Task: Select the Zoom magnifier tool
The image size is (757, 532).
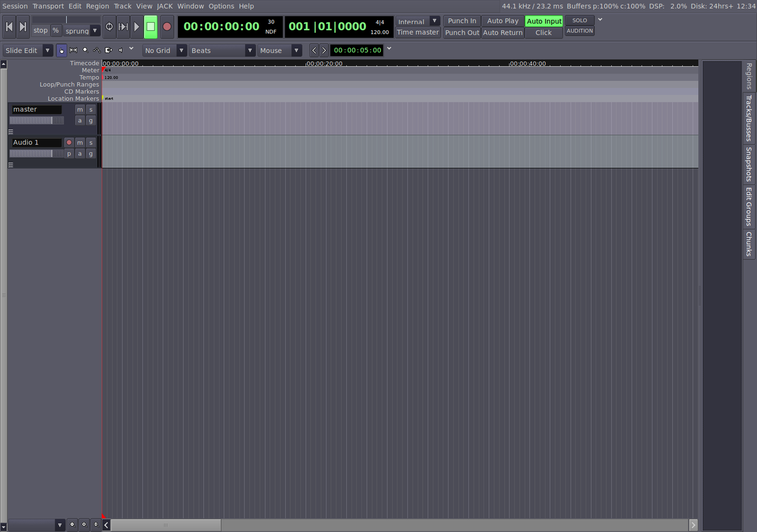Action: click(85, 50)
